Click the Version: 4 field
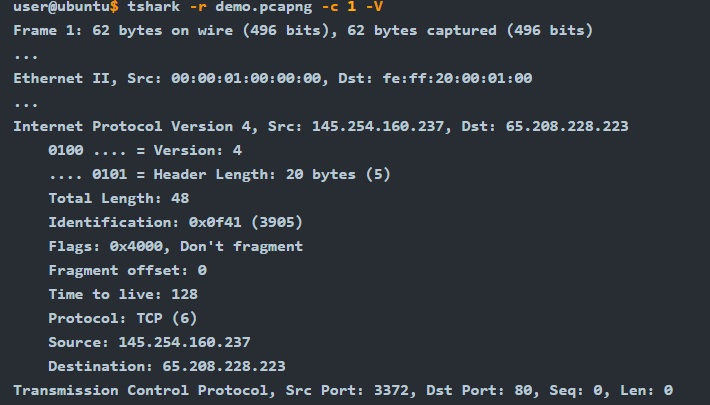This screenshot has width=710, height=405. point(145,150)
